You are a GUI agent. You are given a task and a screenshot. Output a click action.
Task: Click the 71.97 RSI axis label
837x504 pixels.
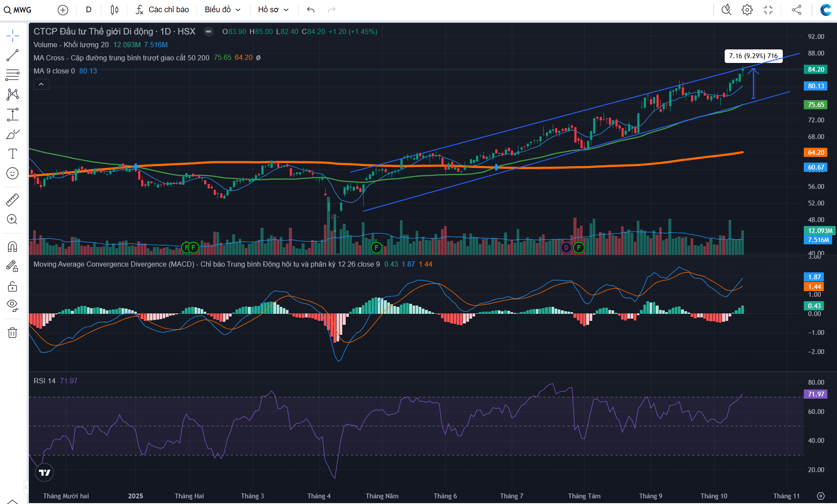pyautogui.click(x=816, y=394)
